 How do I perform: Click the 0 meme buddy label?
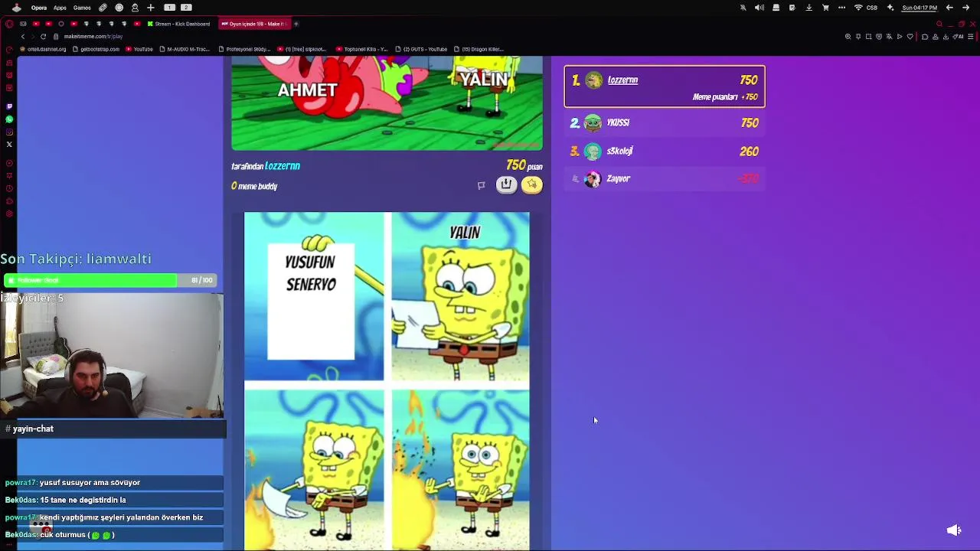(254, 186)
